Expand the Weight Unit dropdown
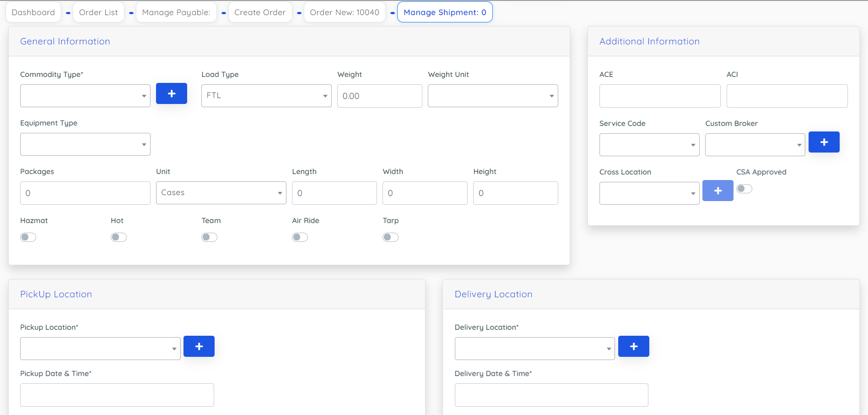The height and width of the screenshot is (415, 868). (x=492, y=96)
